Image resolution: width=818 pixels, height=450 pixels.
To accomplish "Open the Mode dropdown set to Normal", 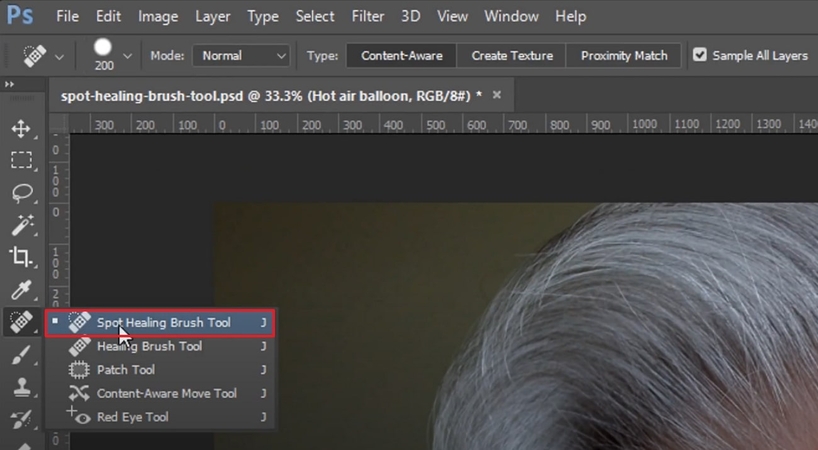I will click(x=241, y=55).
